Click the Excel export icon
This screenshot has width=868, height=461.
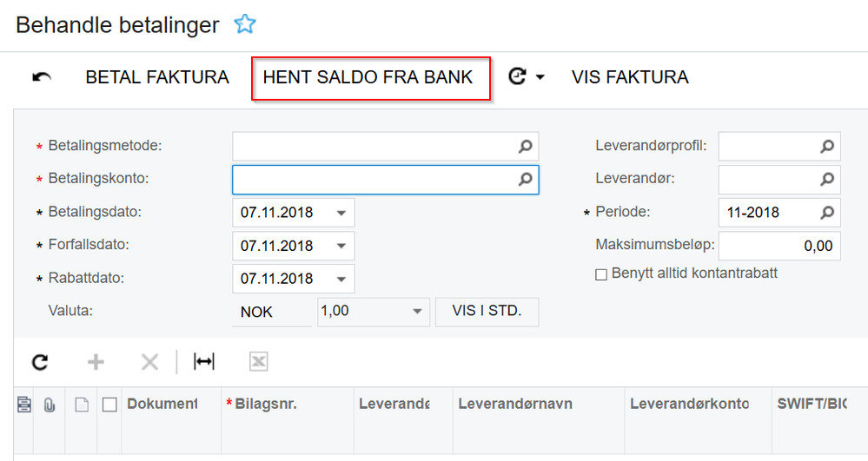point(258,362)
